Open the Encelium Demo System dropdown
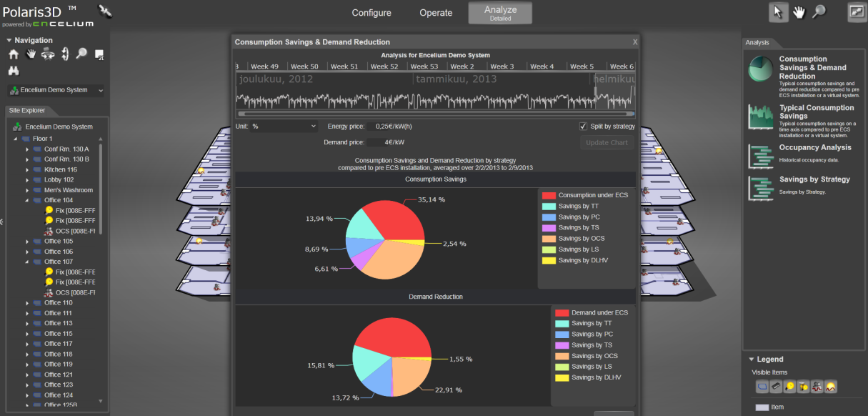This screenshot has height=416, width=868. 56,91
